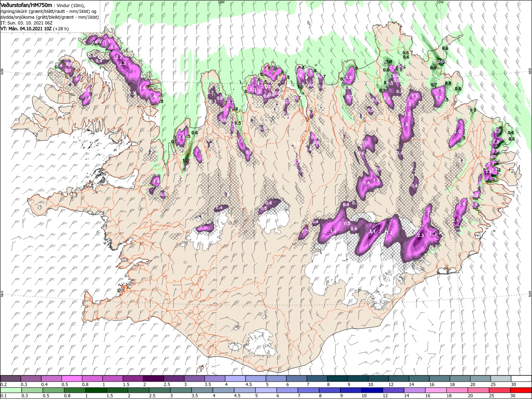The height and width of the screenshot is (399, 532).
Task: Select the palest green rain swatch at 0.1
Action: (11, 390)
